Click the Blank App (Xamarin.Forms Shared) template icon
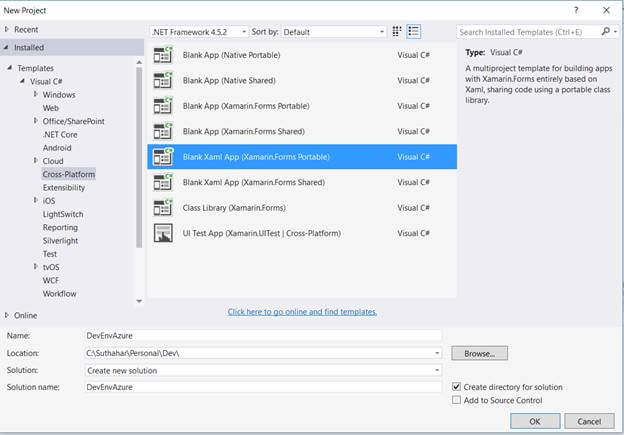Screen dimensions: 624x435 click(x=163, y=131)
